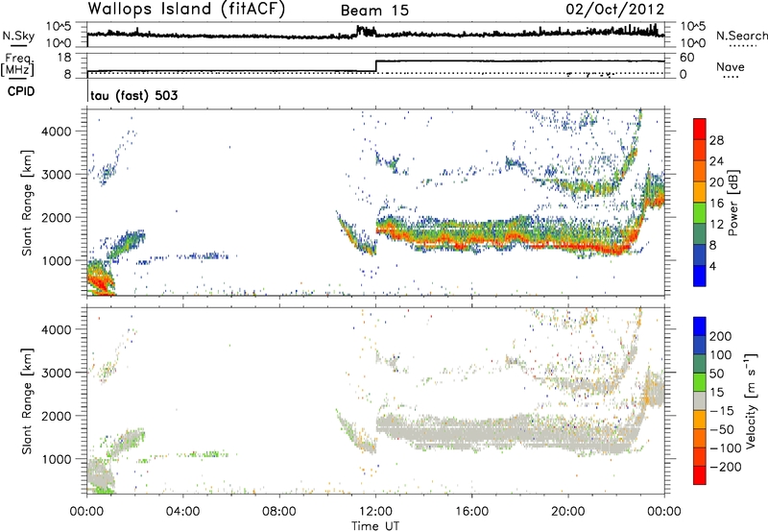Click the 'Nave' legend label
The height and width of the screenshot is (532, 768).
click(731, 66)
